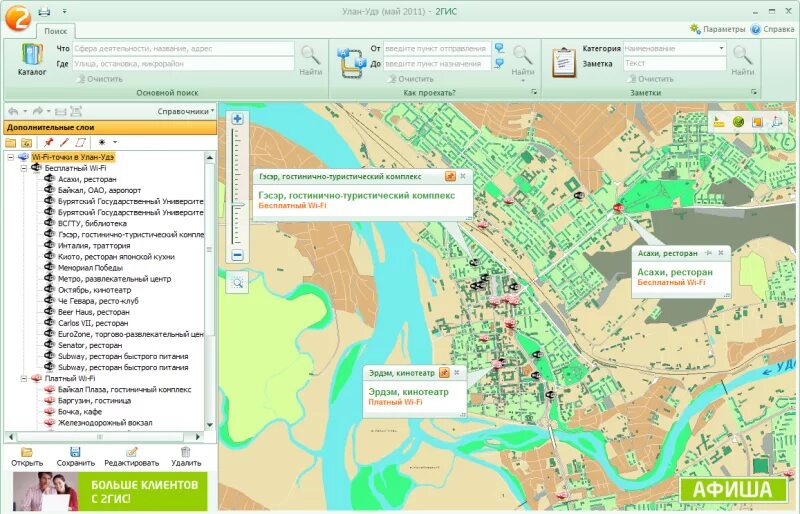This screenshot has width=800, height=514.
Task: Click Найти magnifier in Заметки section
Action: pyautogui.click(x=742, y=60)
